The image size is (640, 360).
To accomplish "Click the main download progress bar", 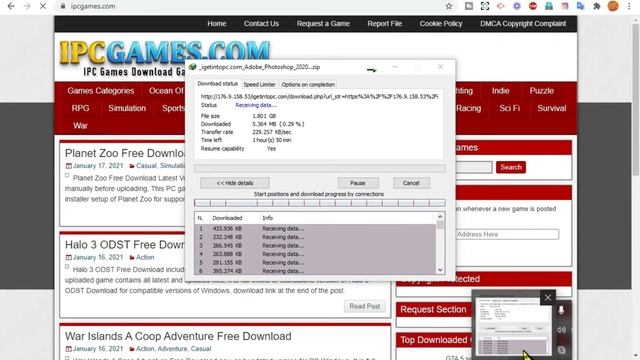I will coord(320,168).
